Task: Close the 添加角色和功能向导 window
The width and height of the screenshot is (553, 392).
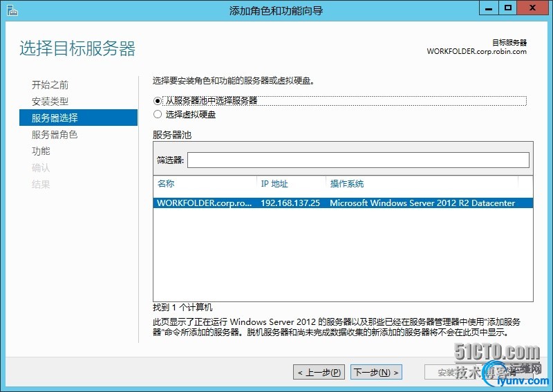Action: coord(532,8)
